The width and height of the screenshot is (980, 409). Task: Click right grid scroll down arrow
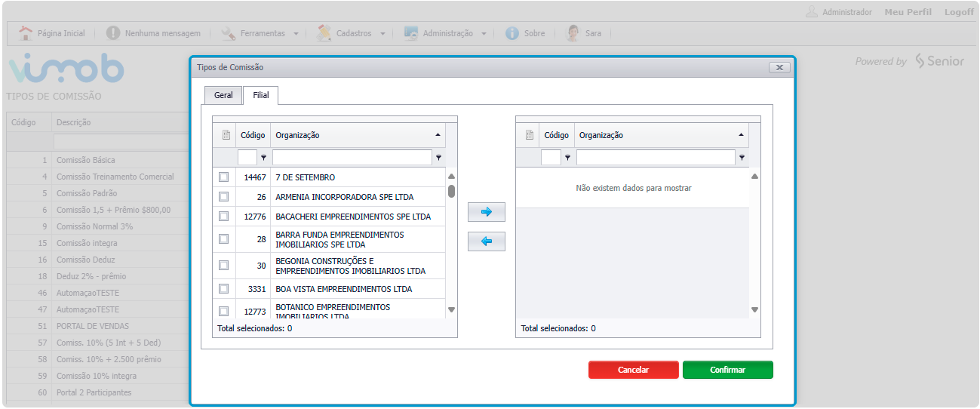tap(754, 309)
